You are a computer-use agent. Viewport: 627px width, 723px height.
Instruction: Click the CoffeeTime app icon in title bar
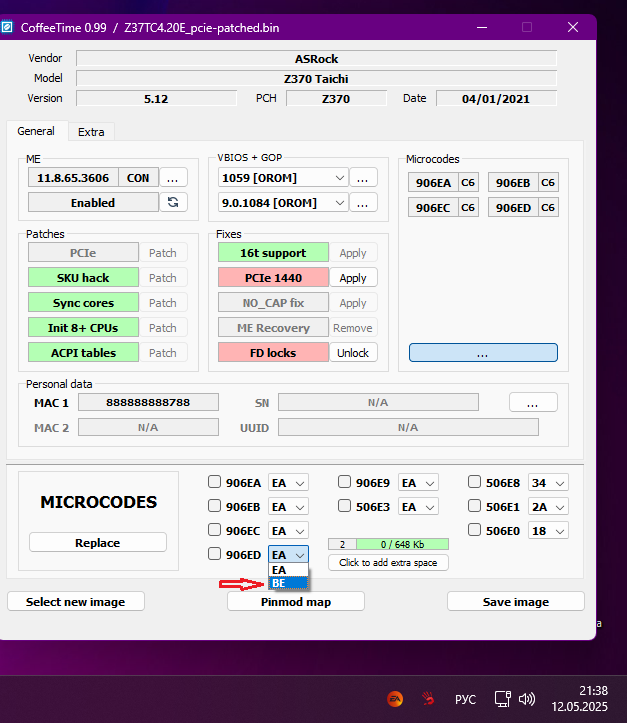pos(7,27)
